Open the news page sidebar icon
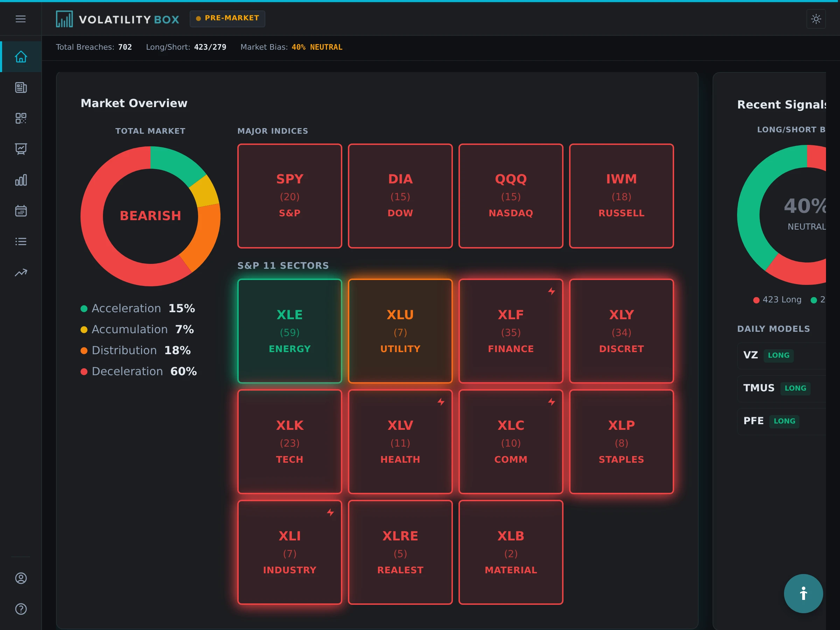Viewport: 840px width, 630px height. pyautogui.click(x=21, y=88)
